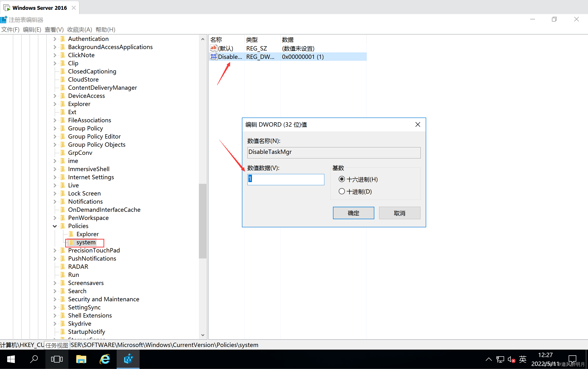Click the tree scrollbar down arrow

(x=203, y=335)
